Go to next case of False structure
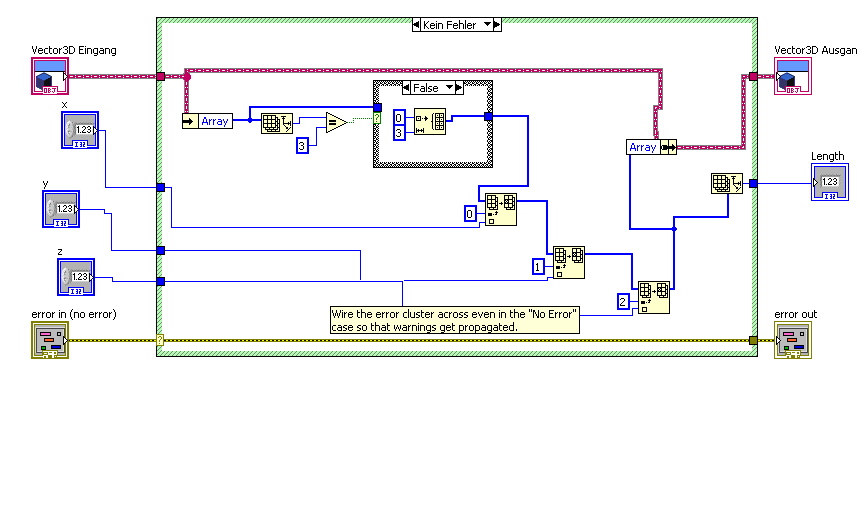858x512 pixels. (459, 88)
